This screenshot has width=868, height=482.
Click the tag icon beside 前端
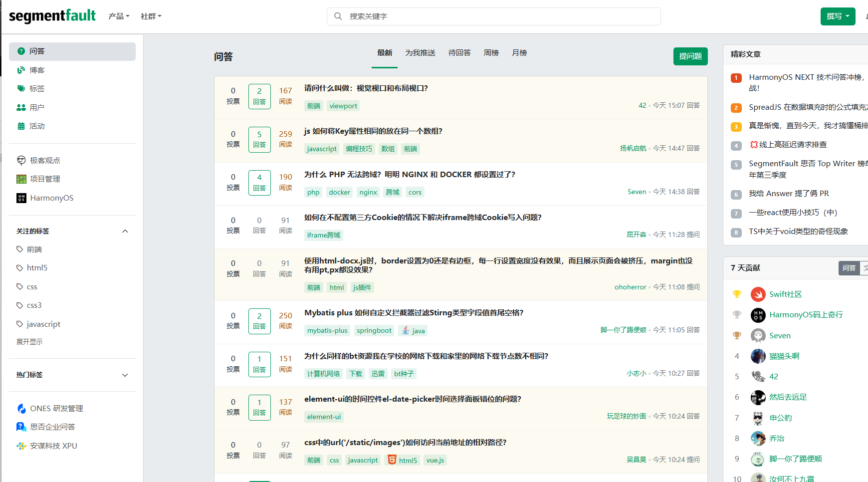(x=19, y=249)
